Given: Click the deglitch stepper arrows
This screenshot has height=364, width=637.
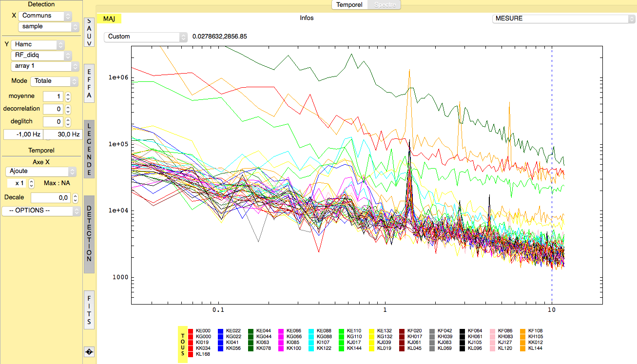Looking at the screenshot, I should pos(68,122).
